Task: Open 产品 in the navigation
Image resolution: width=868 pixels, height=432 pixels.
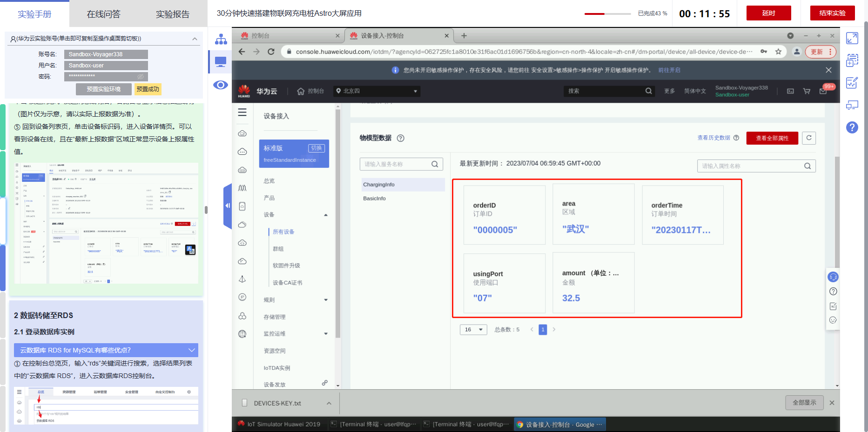Action: [x=269, y=198]
